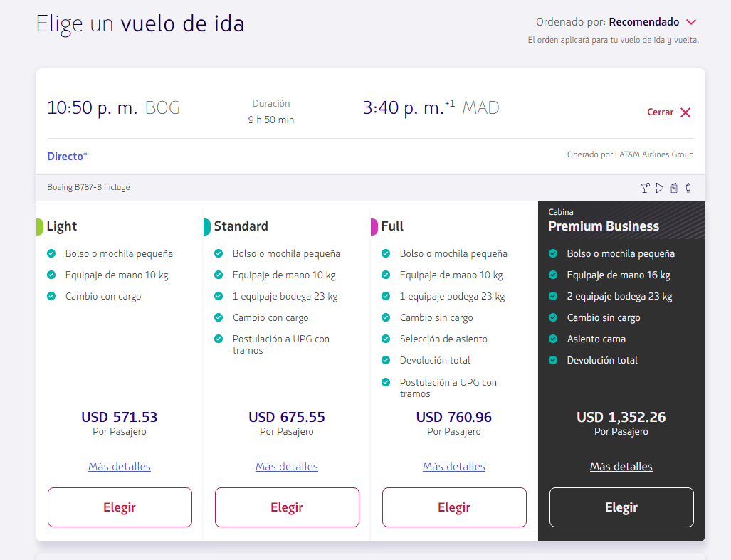Click the MAD airport code
This screenshot has height=560, width=731.
[480, 108]
